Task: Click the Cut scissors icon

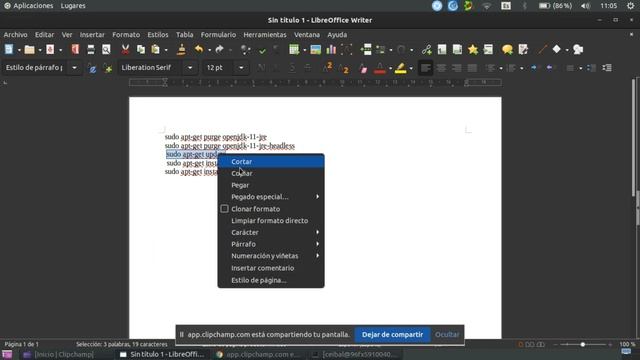Action: coord(125,49)
